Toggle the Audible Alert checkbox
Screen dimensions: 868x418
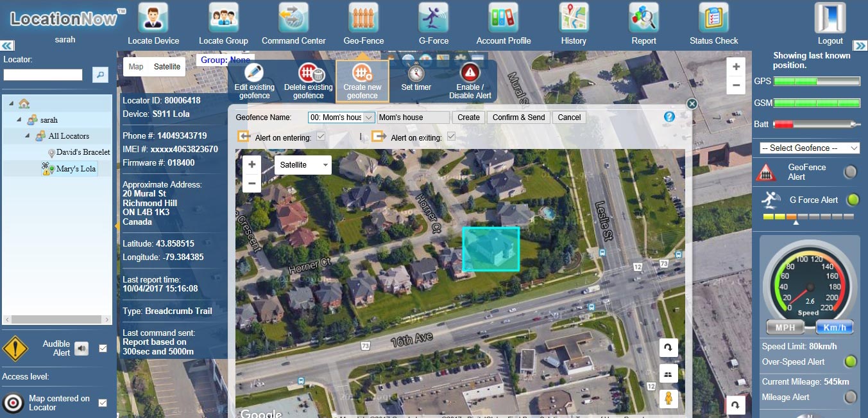pos(103,349)
